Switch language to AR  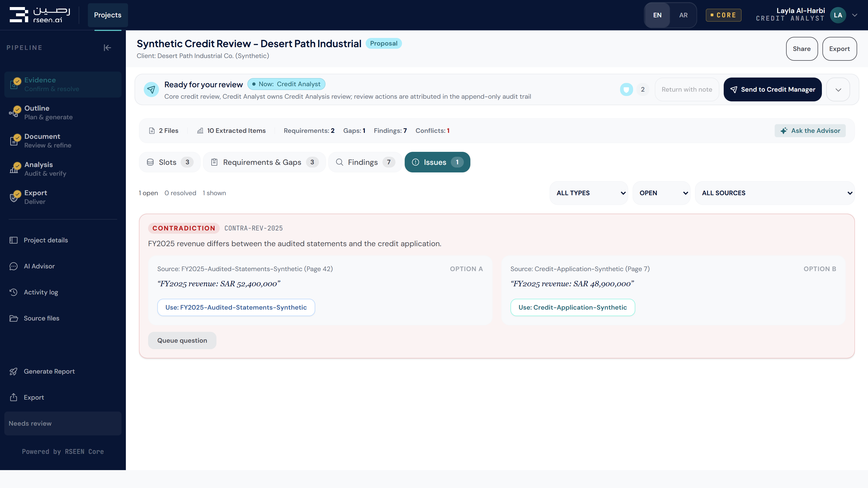tap(683, 15)
